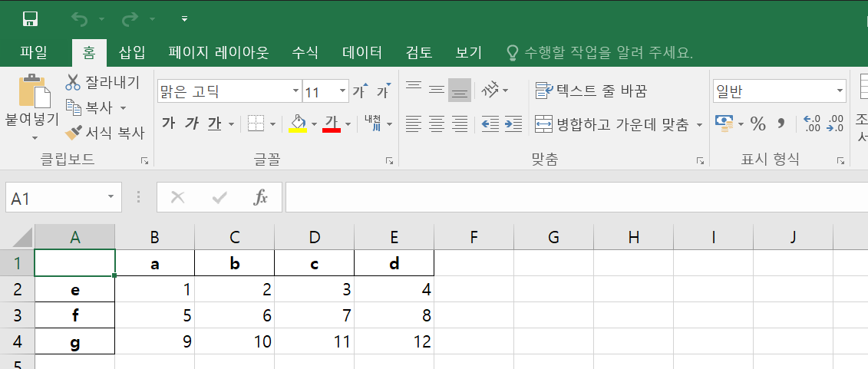Expand the number format dropdown 일반

coord(840,92)
